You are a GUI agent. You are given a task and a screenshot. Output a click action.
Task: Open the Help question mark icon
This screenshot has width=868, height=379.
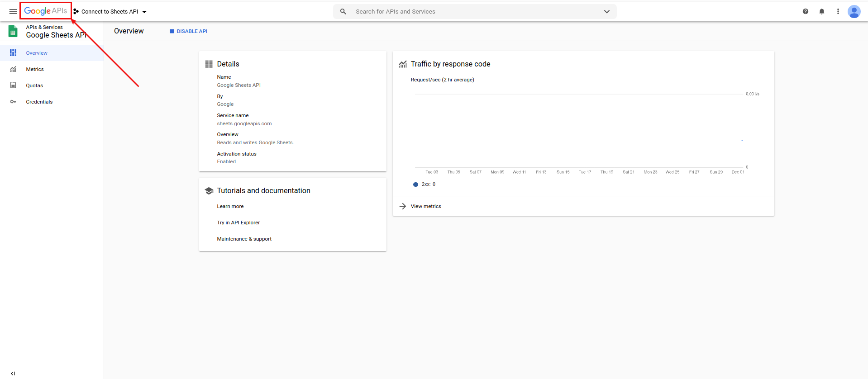[x=806, y=11]
